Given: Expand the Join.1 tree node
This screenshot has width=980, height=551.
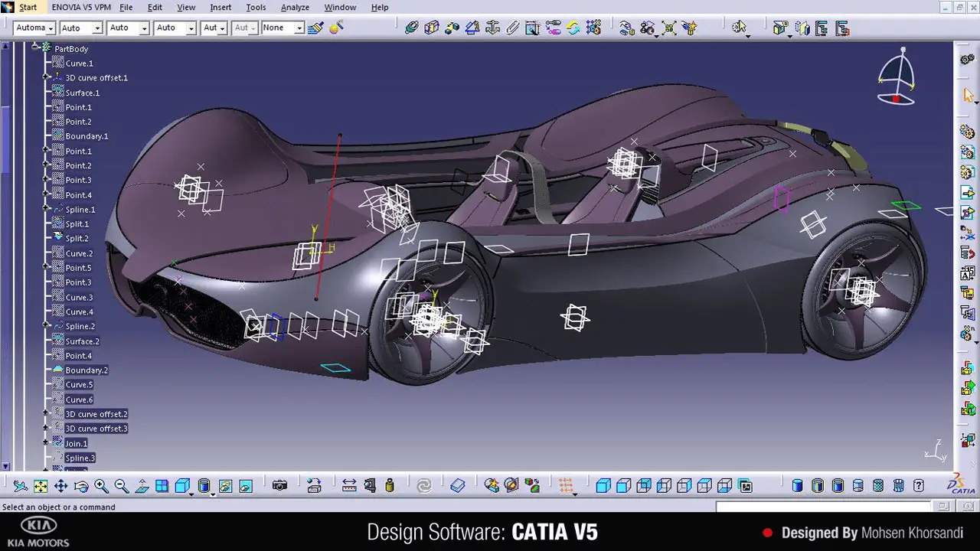Looking at the screenshot, I should tap(46, 443).
